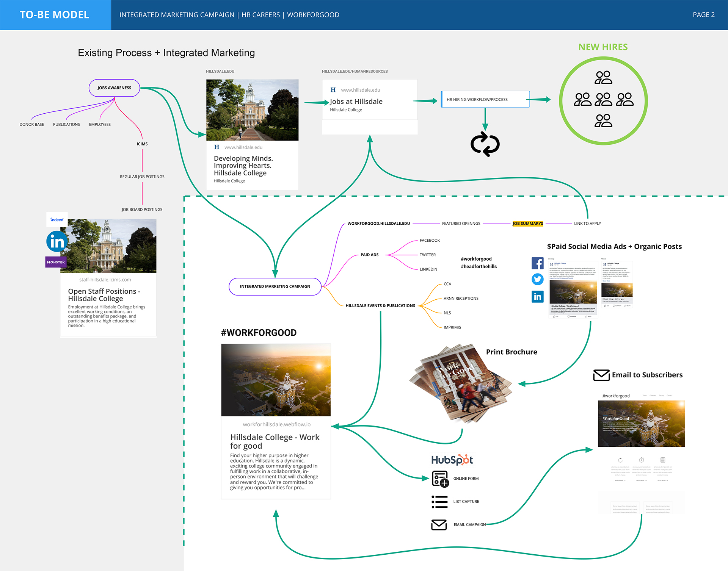
Task: Click the PAID ADS label
Action: [x=369, y=255]
